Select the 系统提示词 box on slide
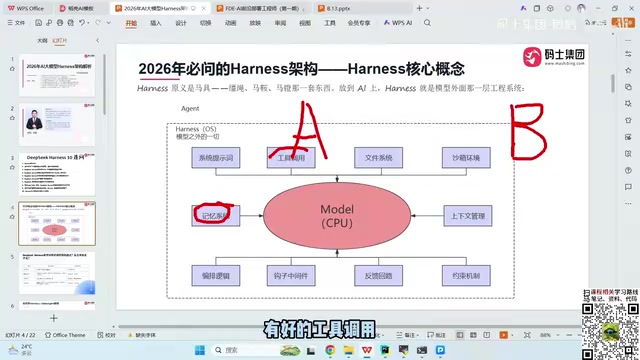The height and width of the screenshot is (360, 640). [x=216, y=158]
